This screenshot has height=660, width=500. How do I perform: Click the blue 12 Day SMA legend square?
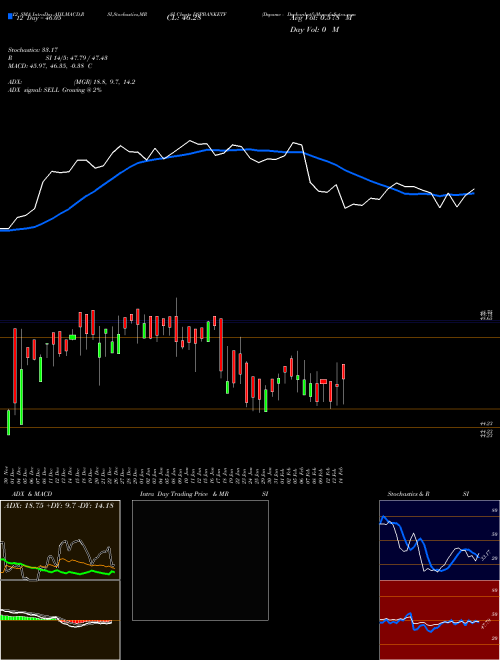coord(10,16)
